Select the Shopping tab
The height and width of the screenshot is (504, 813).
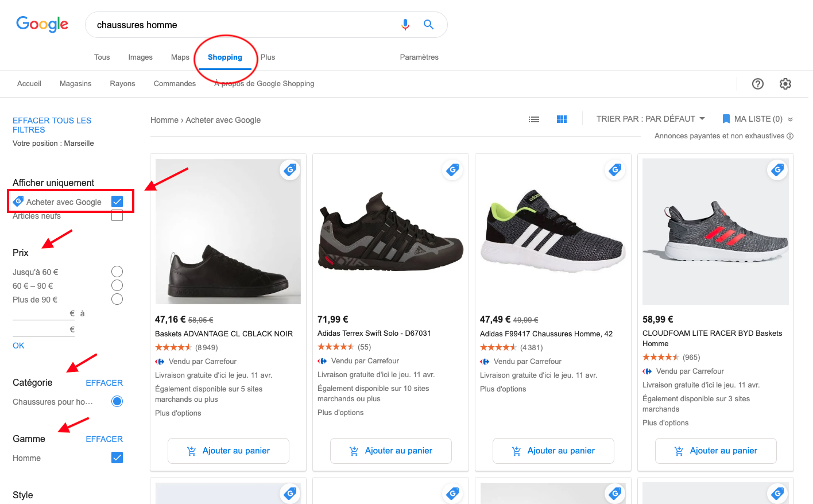point(225,57)
